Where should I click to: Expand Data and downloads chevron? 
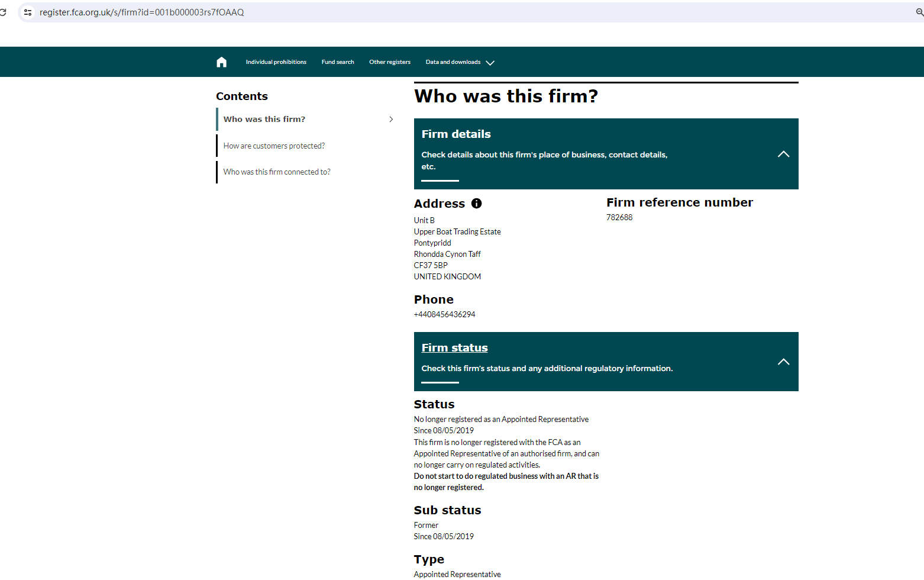pos(490,63)
